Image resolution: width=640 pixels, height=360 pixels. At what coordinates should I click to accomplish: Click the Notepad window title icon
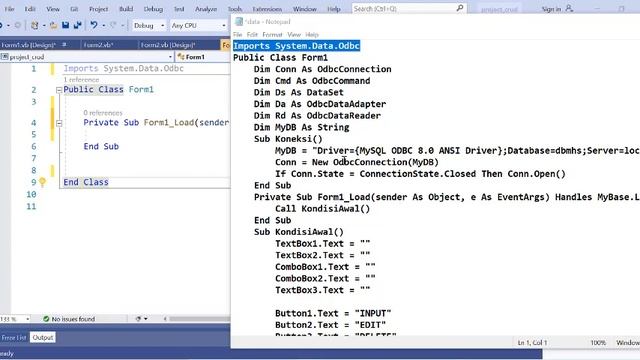point(239,22)
